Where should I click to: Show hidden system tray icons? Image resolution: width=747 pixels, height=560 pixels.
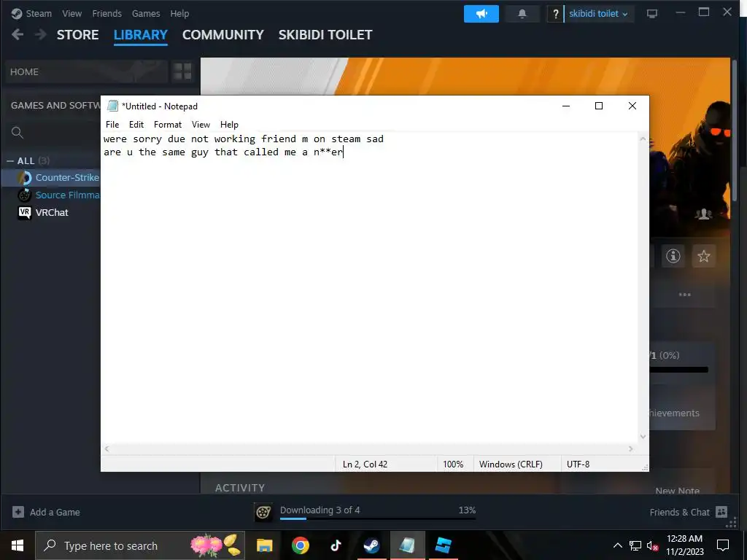[617, 545]
